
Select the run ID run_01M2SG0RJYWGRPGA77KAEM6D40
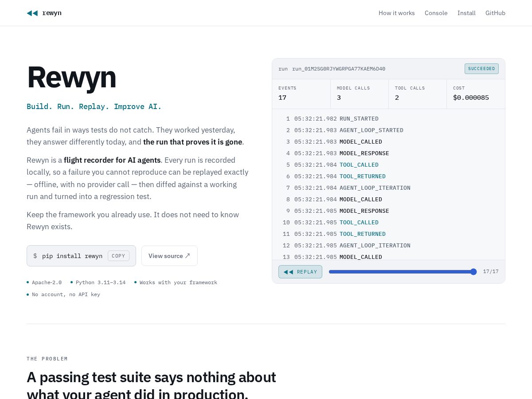[x=339, y=69]
